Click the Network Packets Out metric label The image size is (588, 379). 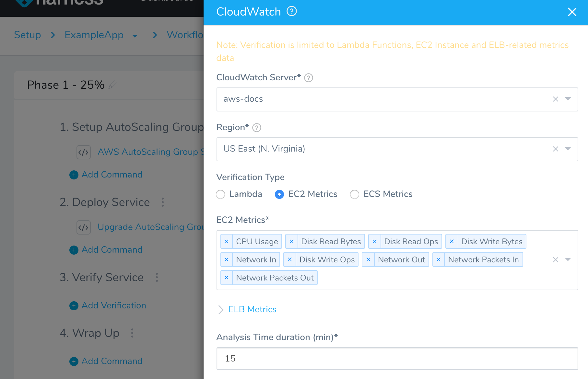[x=275, y=278]
